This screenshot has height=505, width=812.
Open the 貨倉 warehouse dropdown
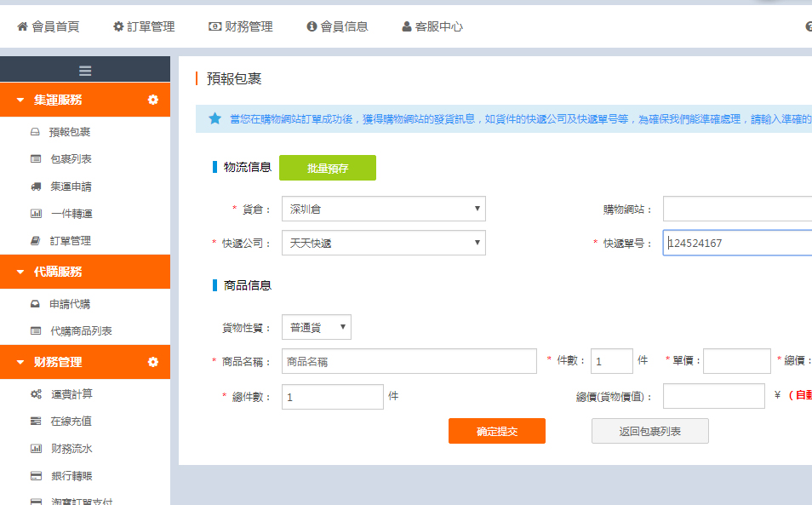point(384,209)
